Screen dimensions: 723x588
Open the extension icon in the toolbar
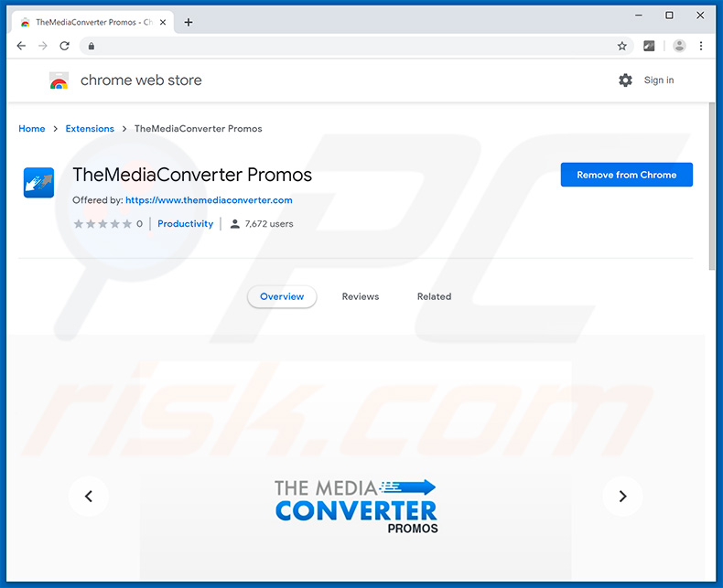[649, 46]
